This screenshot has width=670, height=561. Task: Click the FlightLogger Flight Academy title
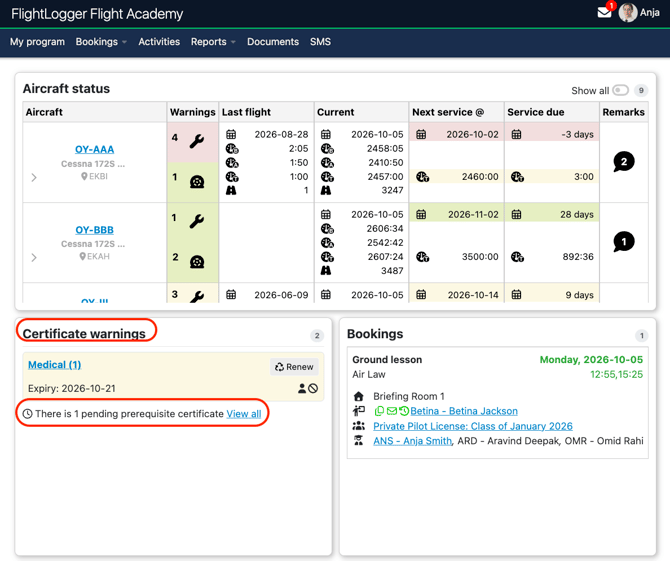point(97,14)
